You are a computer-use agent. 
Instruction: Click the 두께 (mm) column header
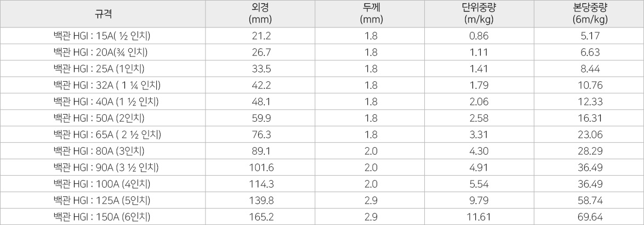[369, 14]
